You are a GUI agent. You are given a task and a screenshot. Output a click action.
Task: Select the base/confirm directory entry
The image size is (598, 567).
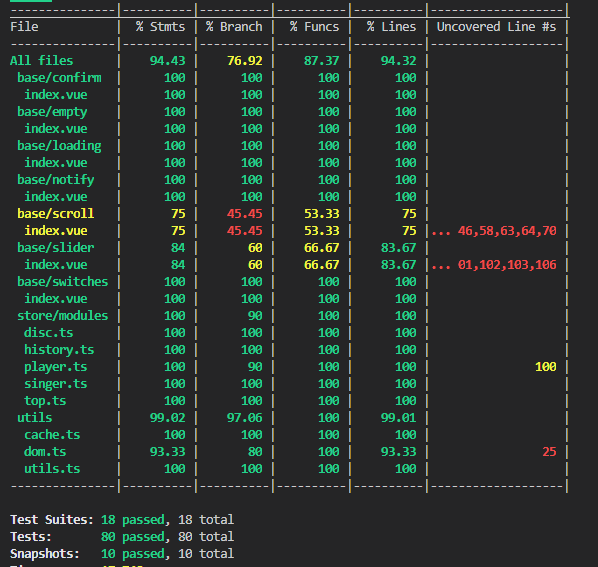59,78
